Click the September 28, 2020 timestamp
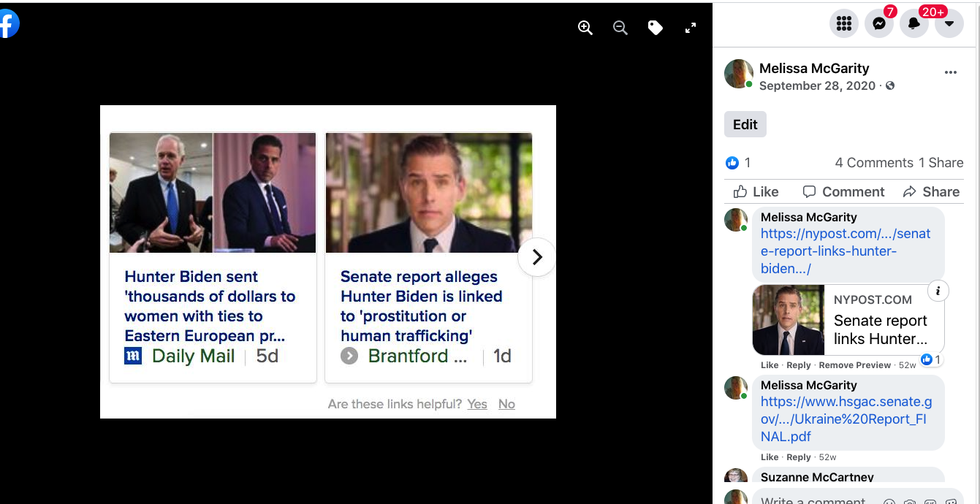Screen dimensions: 980x504 point(817,85)
